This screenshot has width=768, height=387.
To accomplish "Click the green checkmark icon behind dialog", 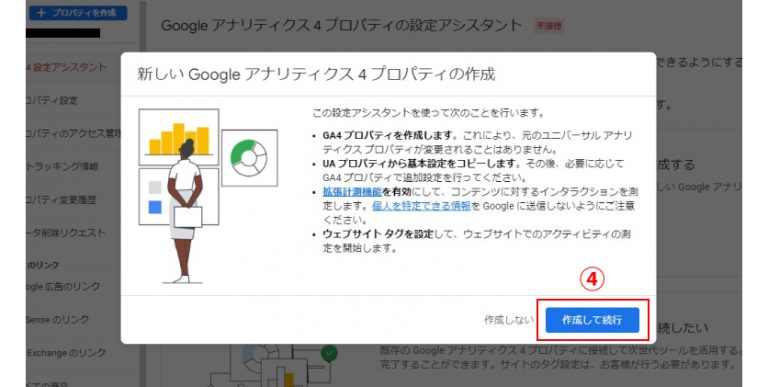I will pos(330,352).
